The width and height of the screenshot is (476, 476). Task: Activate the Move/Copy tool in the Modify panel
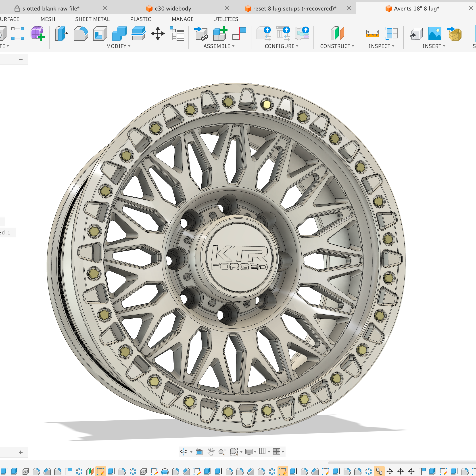coord(158,33)
